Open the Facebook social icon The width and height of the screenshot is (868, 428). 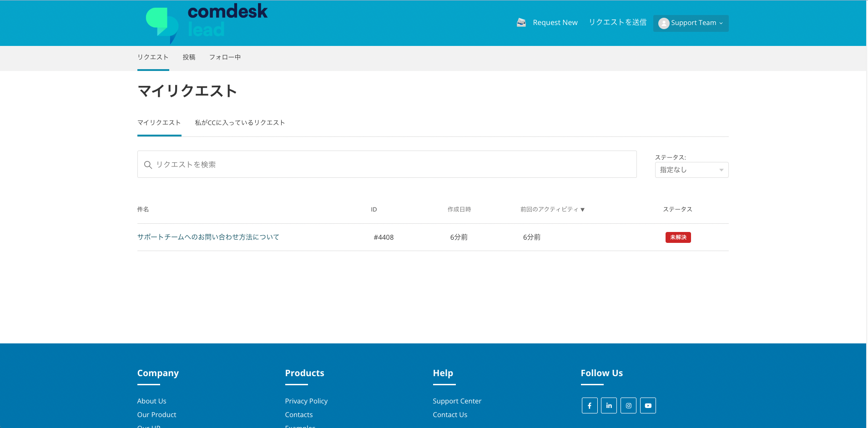(589, 405)
